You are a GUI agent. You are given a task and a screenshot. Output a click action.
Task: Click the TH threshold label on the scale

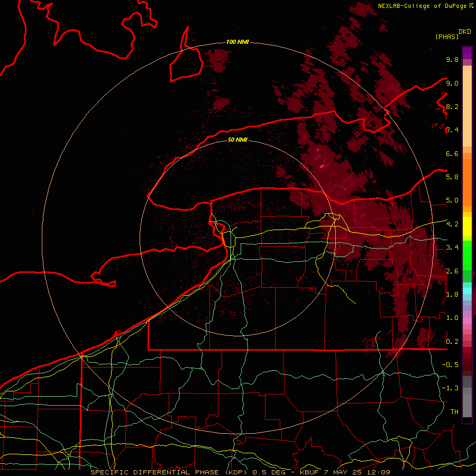point(454,412)
